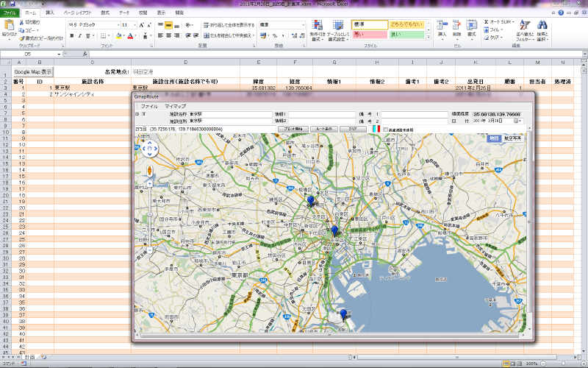Switch the map to aerial photo view
Viewport: 588px width, 368px height.
click(514, 138)
